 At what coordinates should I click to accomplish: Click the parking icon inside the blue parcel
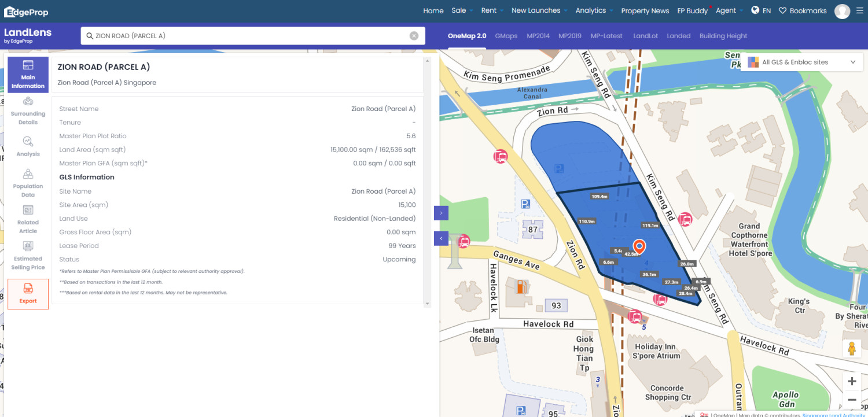coord(559,169)
